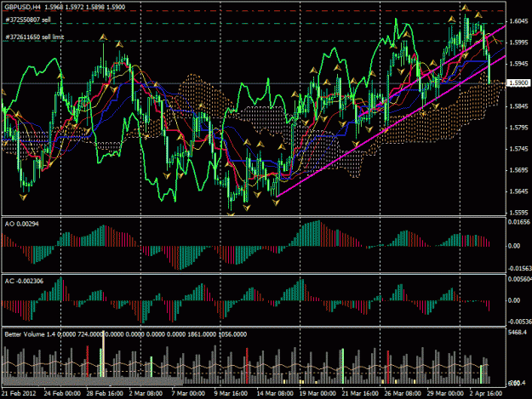Select the red dashed stop-loss line at chart top

click(254, 11)
